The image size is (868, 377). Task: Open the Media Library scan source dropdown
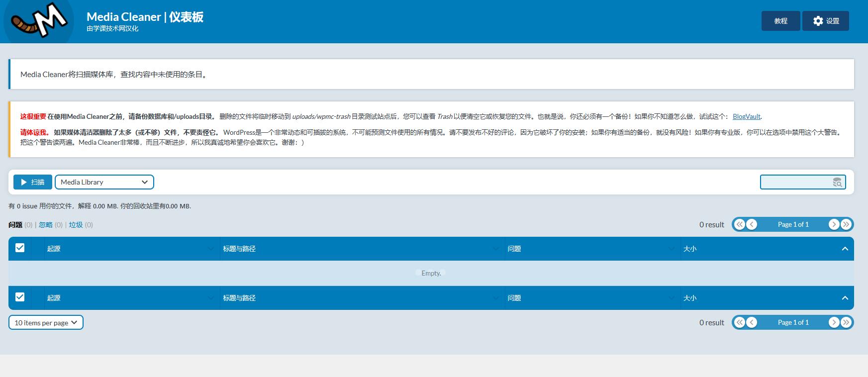[x=104, y=182]
